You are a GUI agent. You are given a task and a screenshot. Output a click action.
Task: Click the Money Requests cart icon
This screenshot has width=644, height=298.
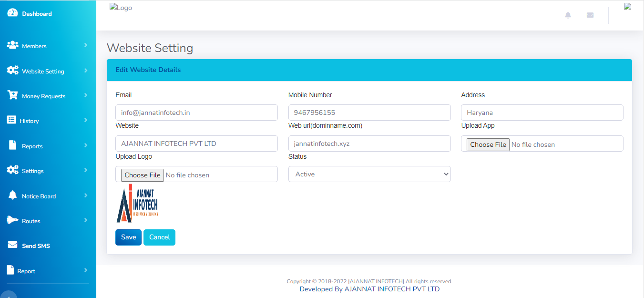(12, 95)
